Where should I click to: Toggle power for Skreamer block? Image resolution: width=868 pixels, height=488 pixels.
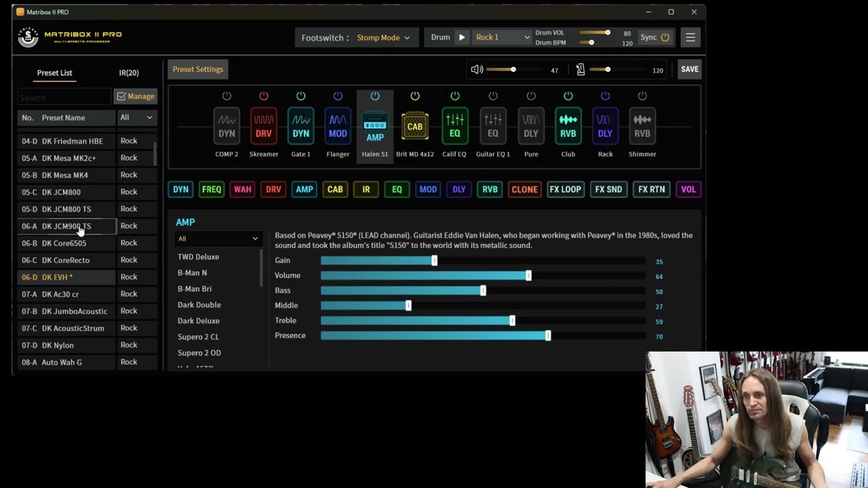264,96
